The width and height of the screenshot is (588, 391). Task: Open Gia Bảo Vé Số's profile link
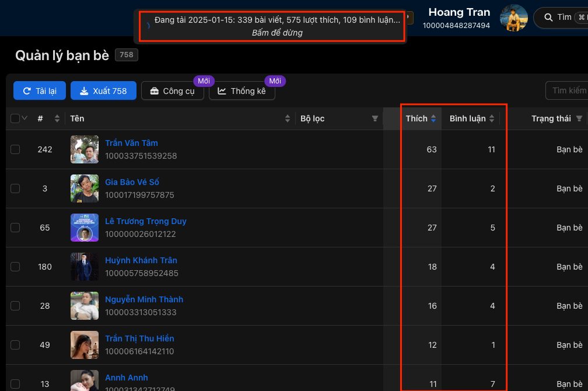pyautogui.click(x=132, y=182)
